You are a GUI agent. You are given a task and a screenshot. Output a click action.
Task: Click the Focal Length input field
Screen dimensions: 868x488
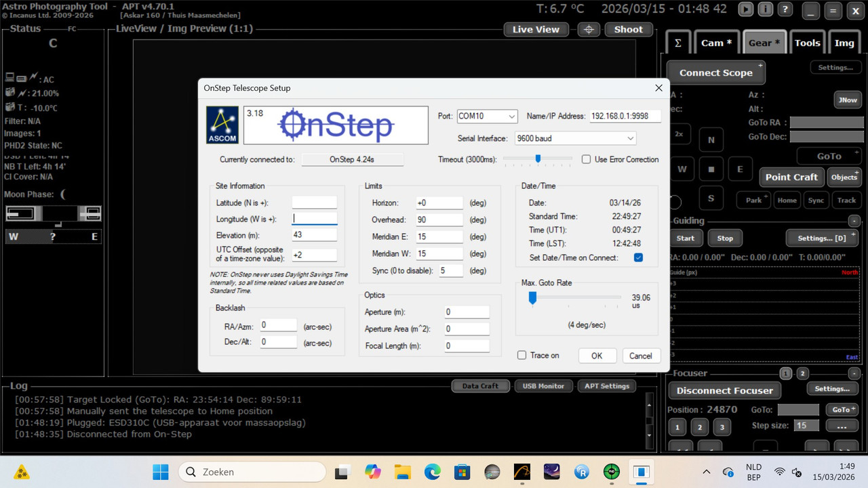click(x=467, y=346)
